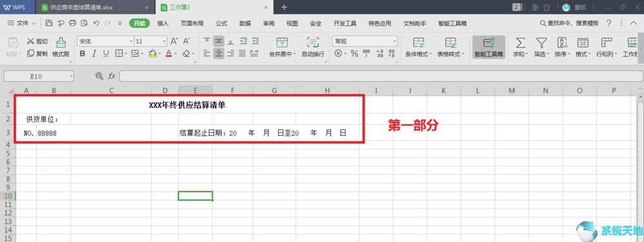This screenshot has width=644, height=242.
Task: Click the fill color bucket icon
Action: click(x=152, y=54)
